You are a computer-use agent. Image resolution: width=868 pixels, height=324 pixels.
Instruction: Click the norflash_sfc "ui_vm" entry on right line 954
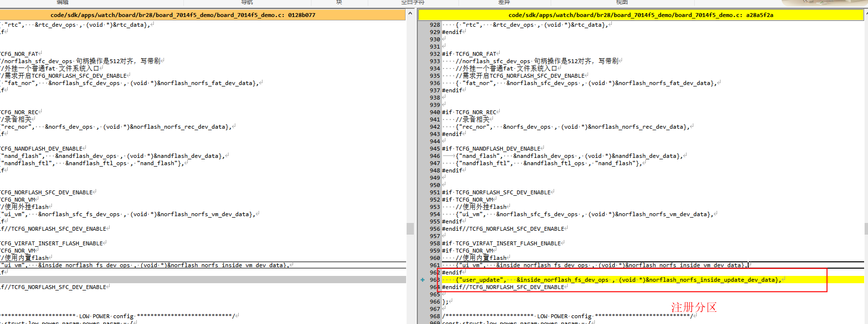pos(585,214)
